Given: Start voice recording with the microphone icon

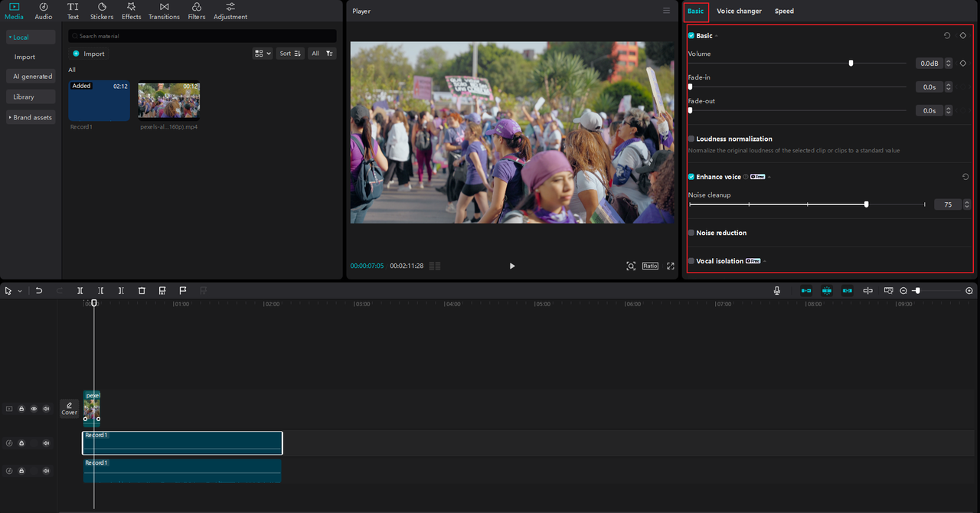Looking at the screenshot, I should coord(777,291).
